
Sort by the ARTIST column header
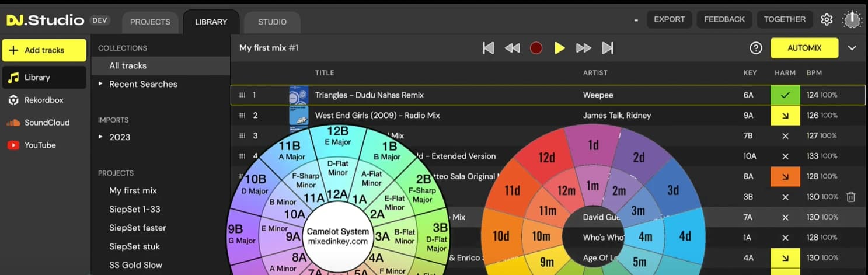(595, 73)
